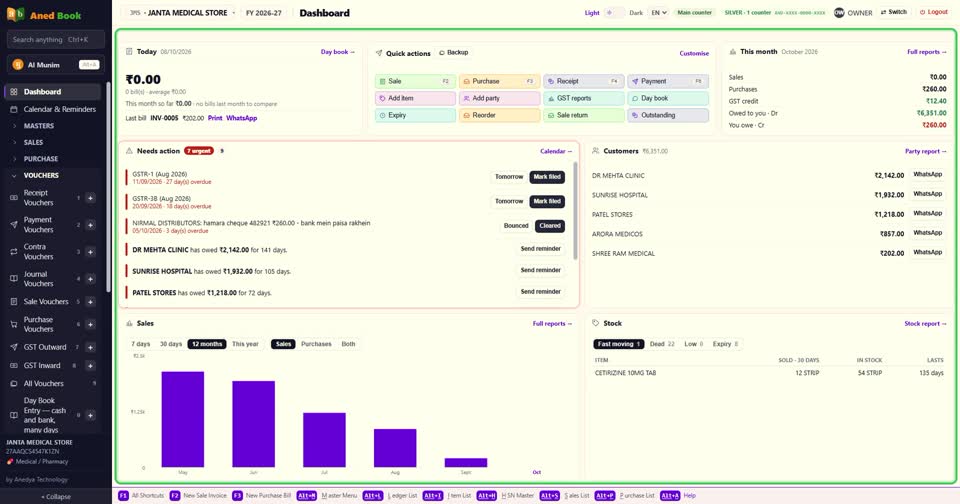Add a new GST Outward entry with plus
The width and height of the screenshot is (960, 504).
tap(90, 347)
